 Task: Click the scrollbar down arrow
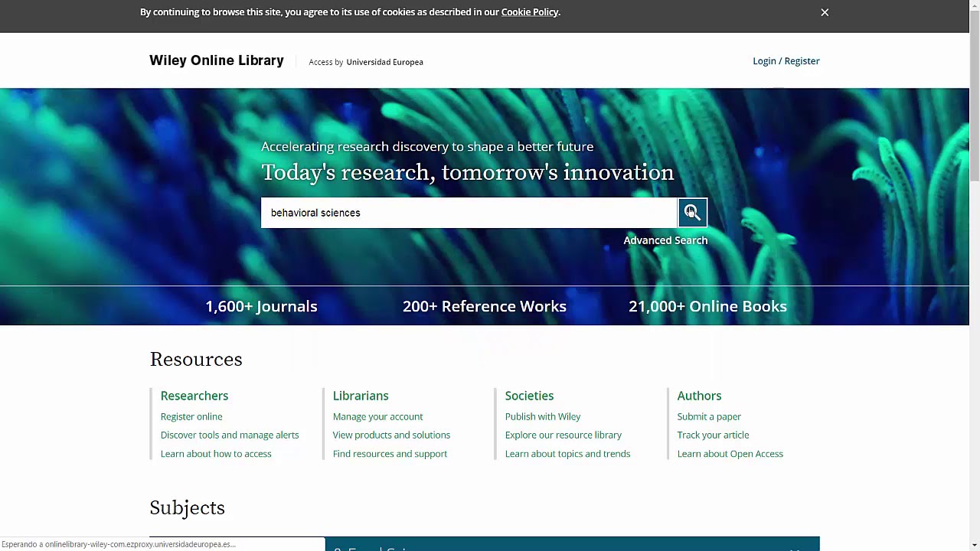974,544
